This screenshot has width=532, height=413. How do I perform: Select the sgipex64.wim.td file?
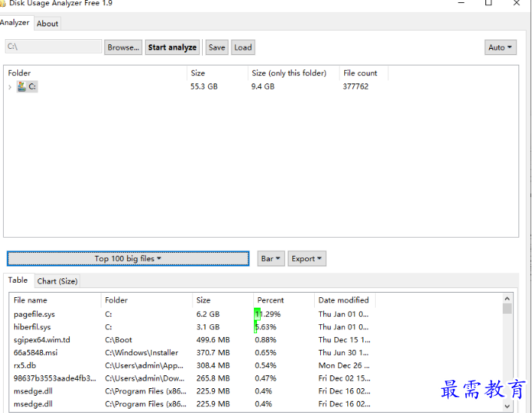pos(42,340)
